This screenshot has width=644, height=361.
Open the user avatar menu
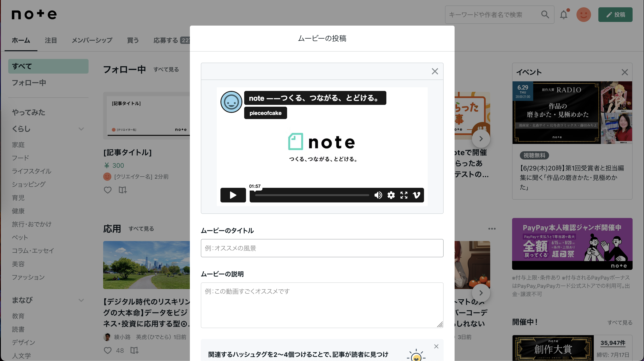[584, 15]
